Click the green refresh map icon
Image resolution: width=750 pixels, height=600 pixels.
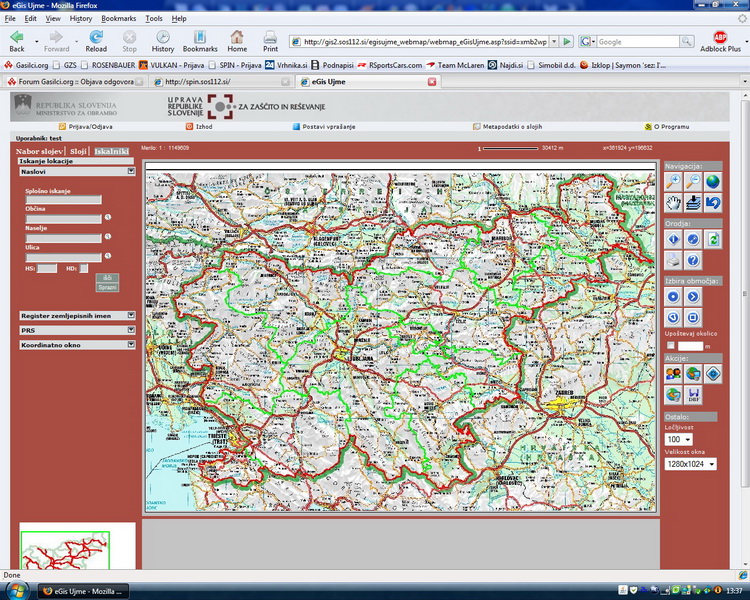click(x=711, y=239)
